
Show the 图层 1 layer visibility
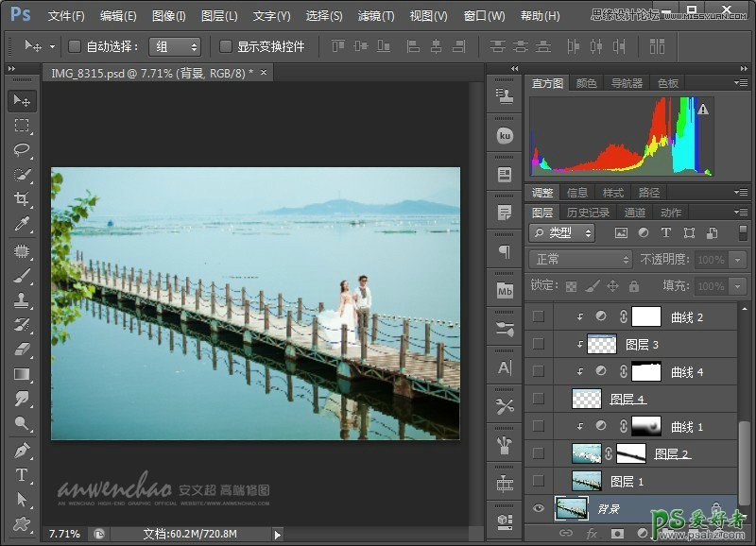click(539, 481)
